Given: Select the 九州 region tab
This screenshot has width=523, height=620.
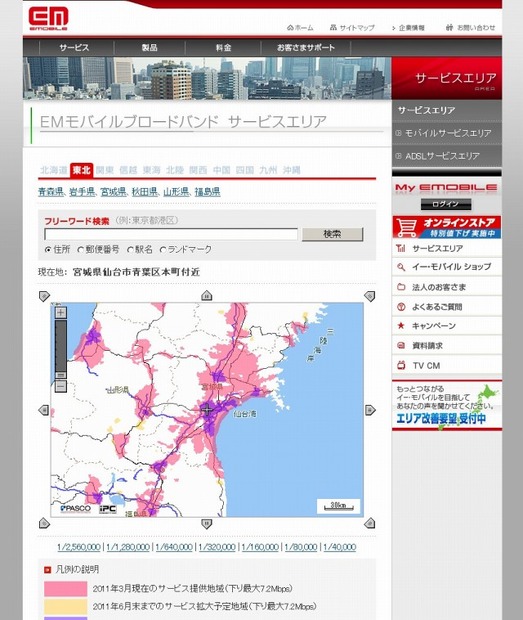Looking at the screenshot, I should click(268, 170).
